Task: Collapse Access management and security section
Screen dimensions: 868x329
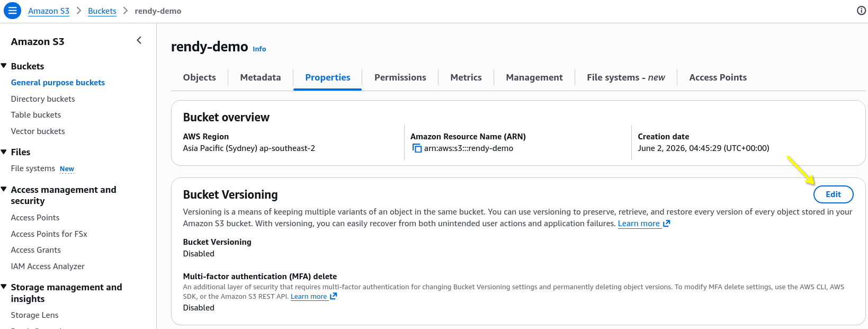Action: click(4, 189)
